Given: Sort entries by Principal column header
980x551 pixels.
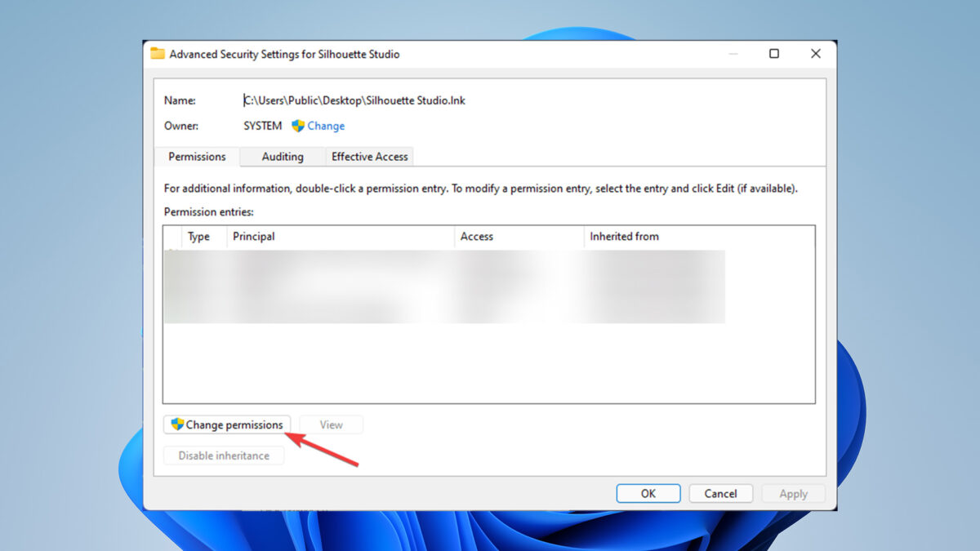Looking at the screenshot, I should coord(341,237).
